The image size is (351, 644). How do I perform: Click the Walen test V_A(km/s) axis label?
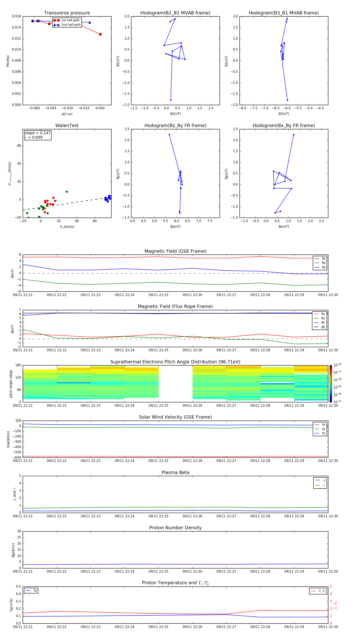pos(67,227)
